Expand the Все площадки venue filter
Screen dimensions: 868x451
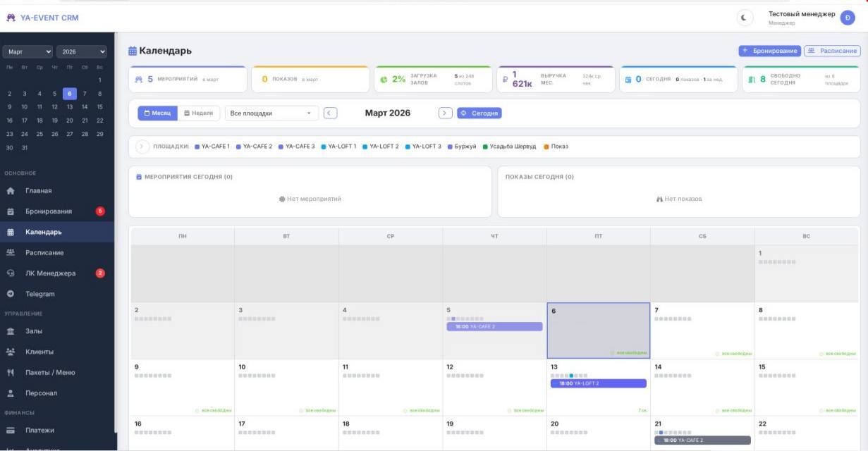tap(271, 113)
